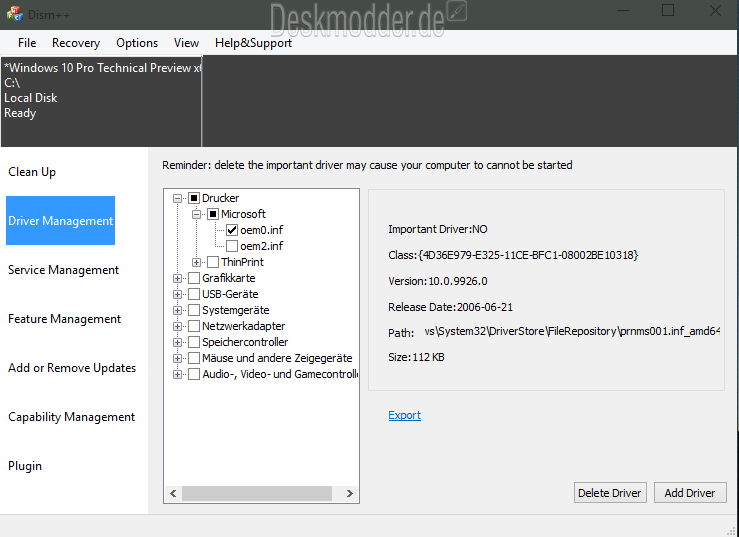Open the View menu
Viewport: 739px width, 537px height.
point(186,43)
